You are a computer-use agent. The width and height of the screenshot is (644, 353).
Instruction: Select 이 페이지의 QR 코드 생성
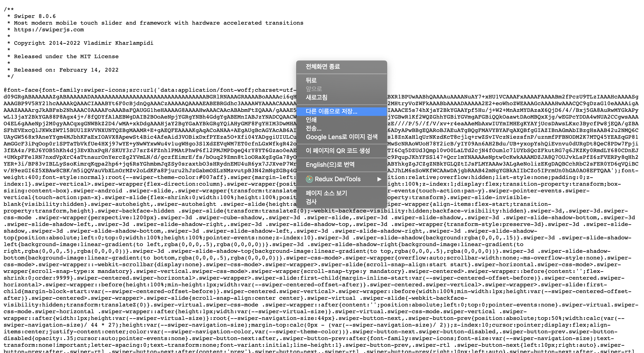(337, 151)
